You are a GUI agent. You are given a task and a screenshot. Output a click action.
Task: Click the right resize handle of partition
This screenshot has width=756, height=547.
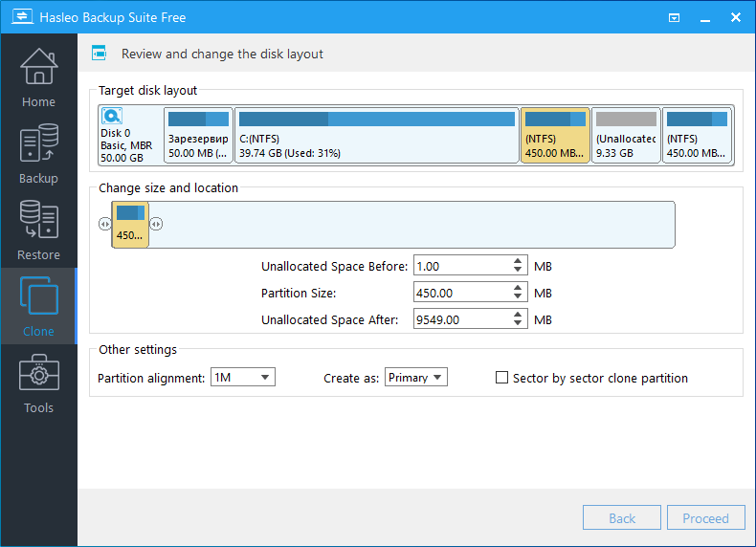[156, 224]
